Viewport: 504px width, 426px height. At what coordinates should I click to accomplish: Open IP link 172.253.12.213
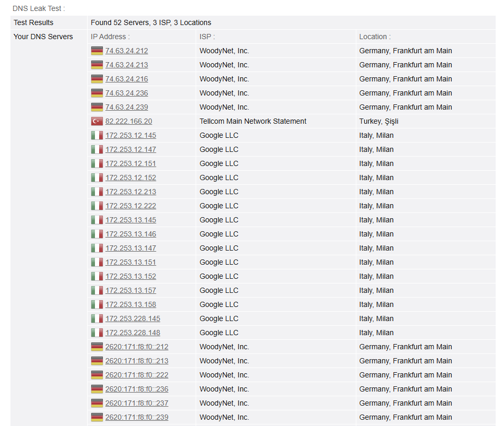[x=131, y=192]
